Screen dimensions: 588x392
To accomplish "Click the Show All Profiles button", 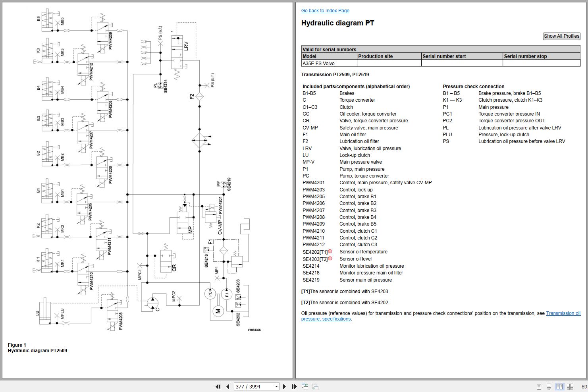I will click(561, 36).
